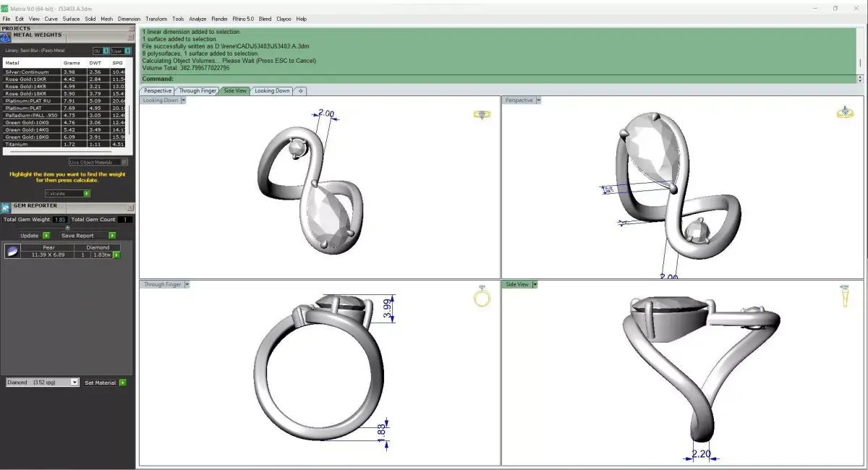
Task: Click ring icon in Through Finger viewport
Action: [482, 296]
